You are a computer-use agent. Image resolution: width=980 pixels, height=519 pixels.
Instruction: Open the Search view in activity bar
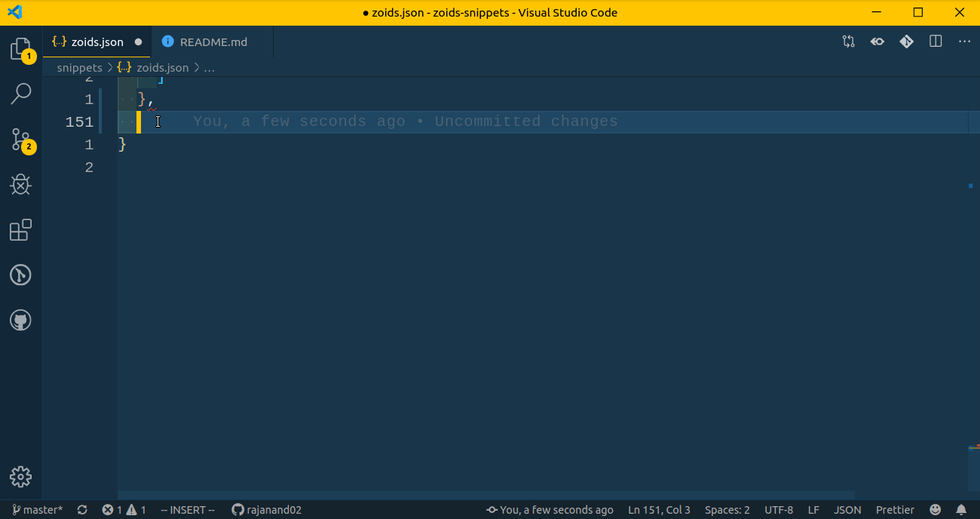tap(21, 94)
